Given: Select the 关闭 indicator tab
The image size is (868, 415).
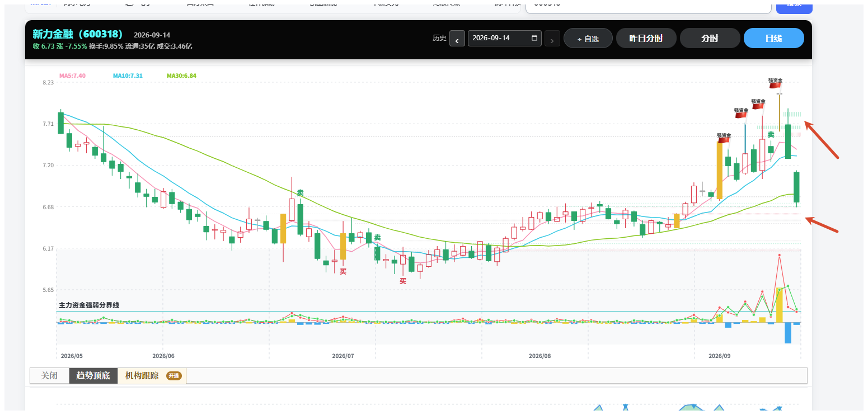Looking at the screenshot, I should point(49,376).
